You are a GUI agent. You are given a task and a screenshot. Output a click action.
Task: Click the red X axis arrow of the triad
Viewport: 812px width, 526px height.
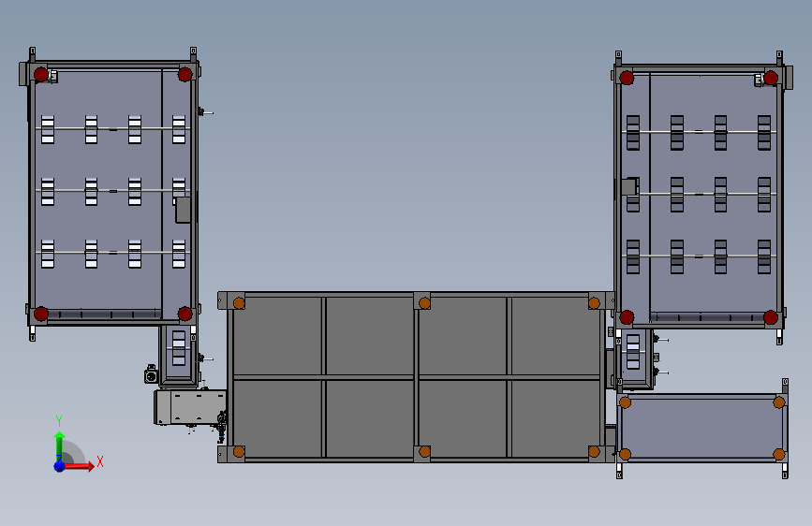pyautogui.click(x=78, y=466)
